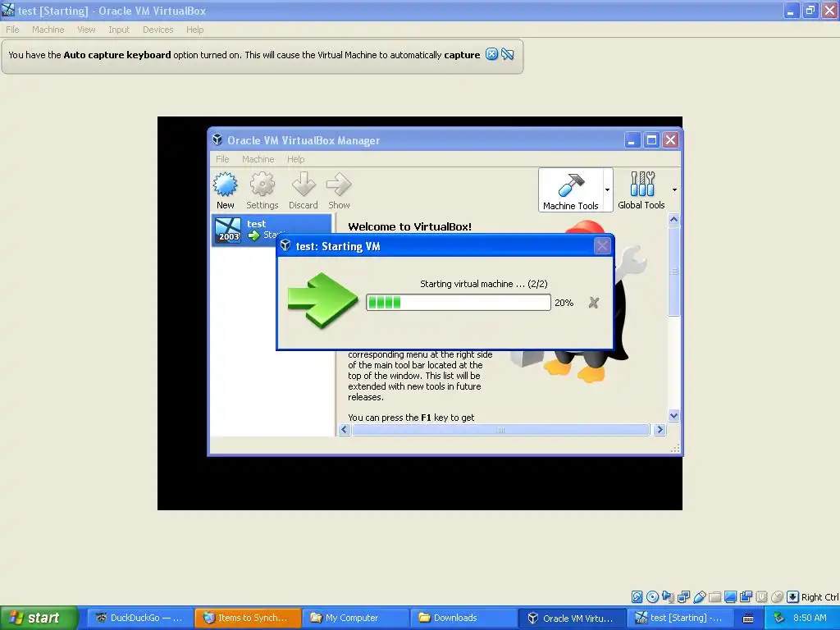The width and height of the screenshot is (840, 630).
Task: Cancel VM start with progress X icon
Action: point(594,303)
